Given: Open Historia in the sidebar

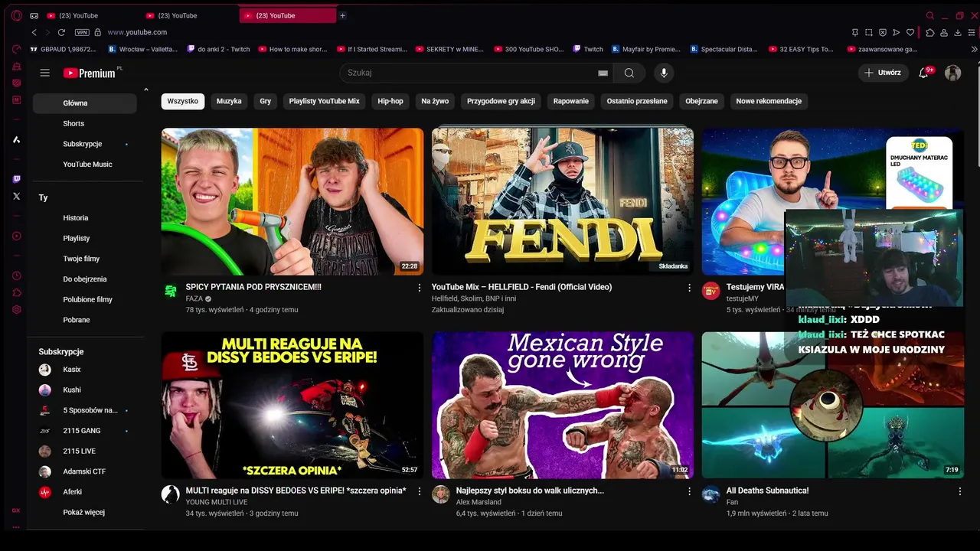Looking at the screenshot, I should click(x=85, y=217).
